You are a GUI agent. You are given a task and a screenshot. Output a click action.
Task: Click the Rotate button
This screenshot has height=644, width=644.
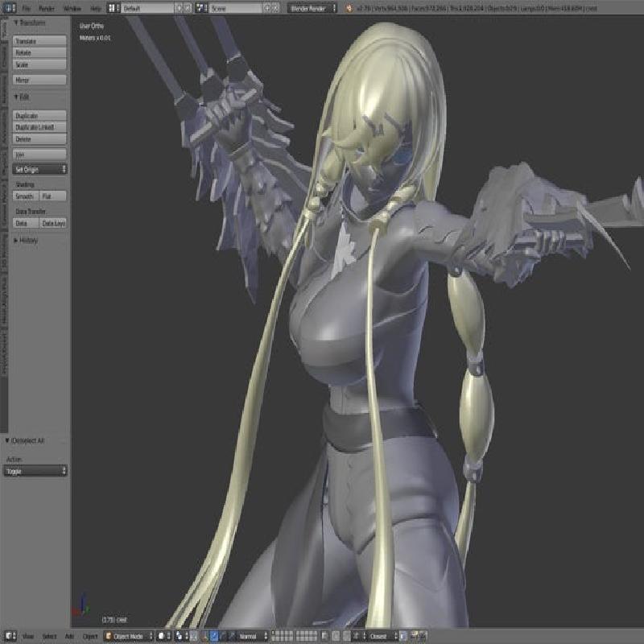[39, 52]
